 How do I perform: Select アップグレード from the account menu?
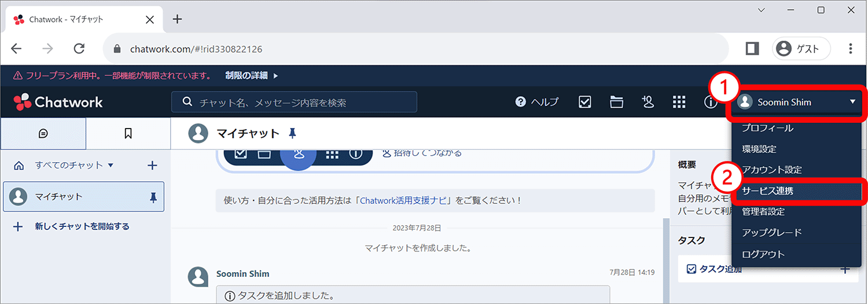coord(772,232)
